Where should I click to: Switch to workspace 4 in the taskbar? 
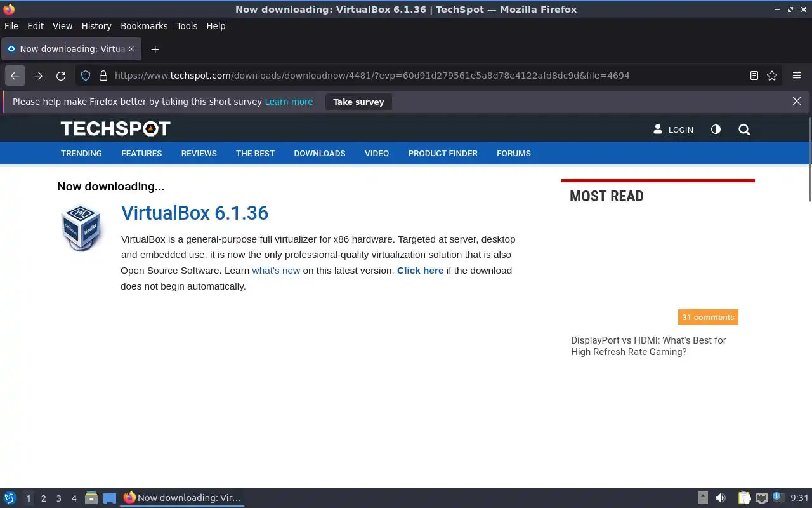click(x=74, y=498)
